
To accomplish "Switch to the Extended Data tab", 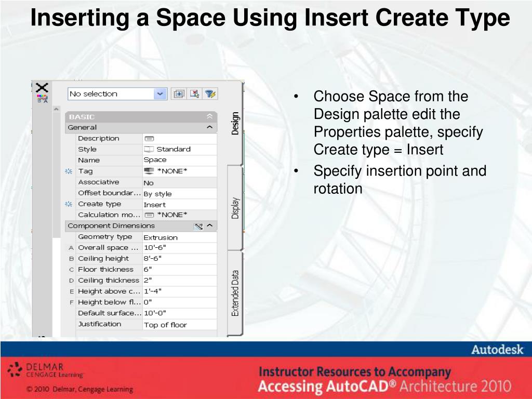I will (235, 293).
